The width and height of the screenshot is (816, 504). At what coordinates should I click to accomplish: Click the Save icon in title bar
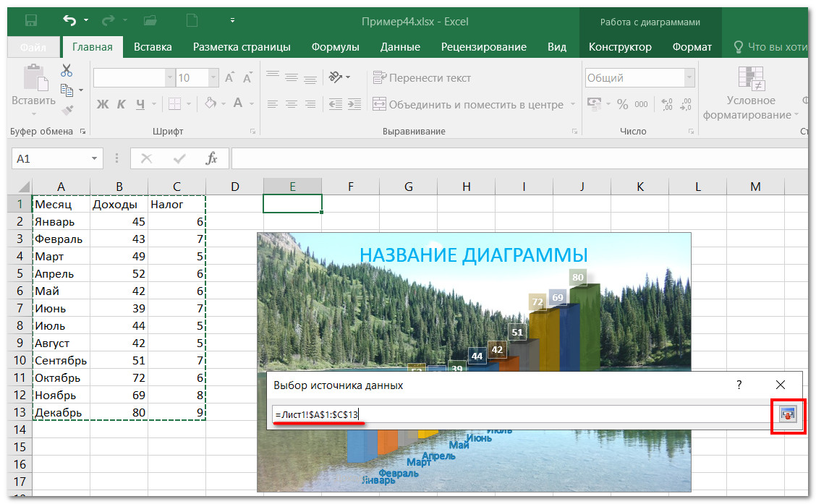point(30,20)
